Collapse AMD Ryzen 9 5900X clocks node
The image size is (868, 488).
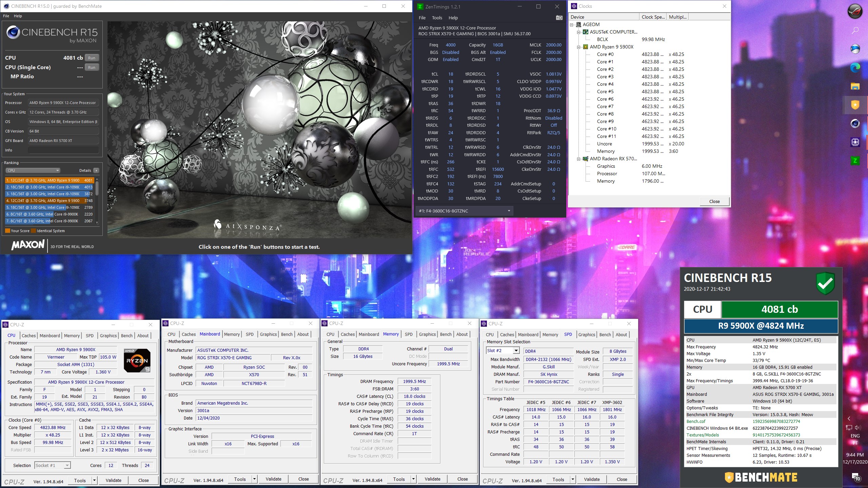pyautogui.click(x=579, y=47)
